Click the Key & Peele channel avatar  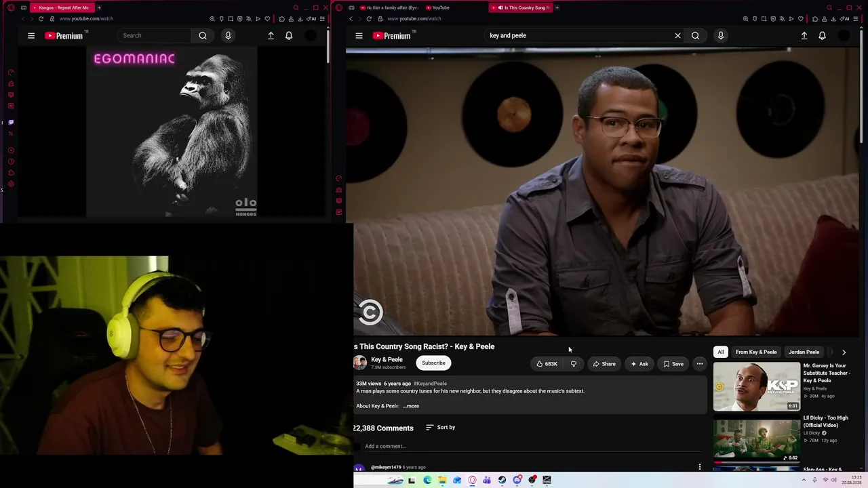[x=360, y=363]
